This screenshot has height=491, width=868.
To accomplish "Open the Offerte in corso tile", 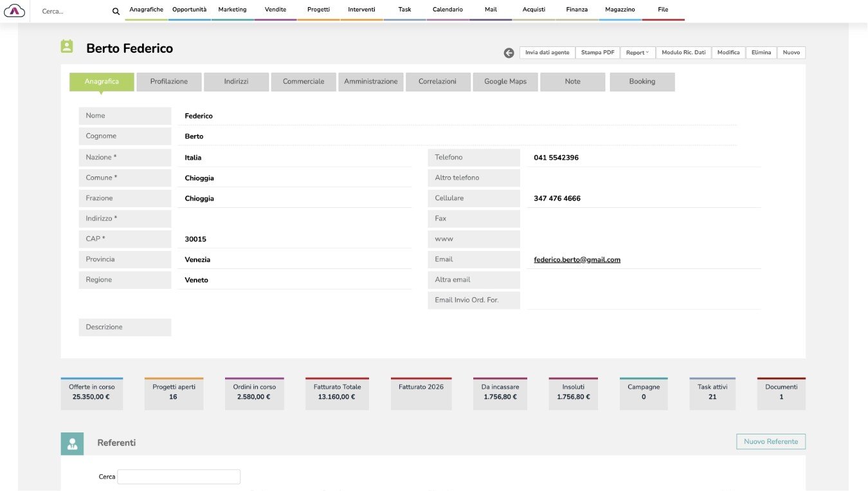I will (x=92, y=393).
